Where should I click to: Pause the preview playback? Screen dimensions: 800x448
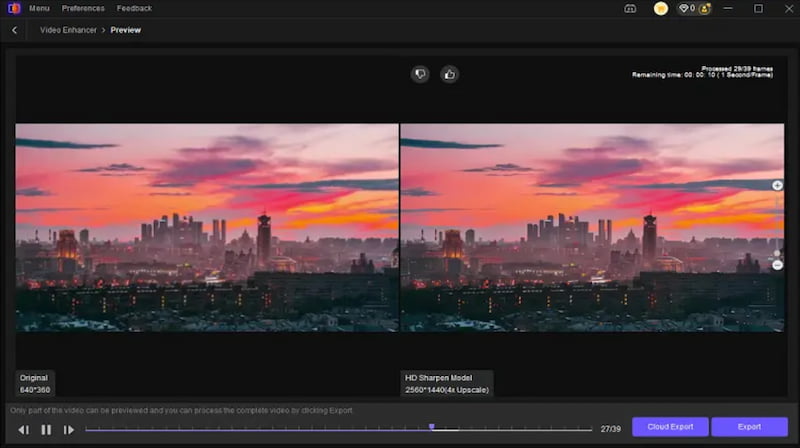(x=46, y=429)
